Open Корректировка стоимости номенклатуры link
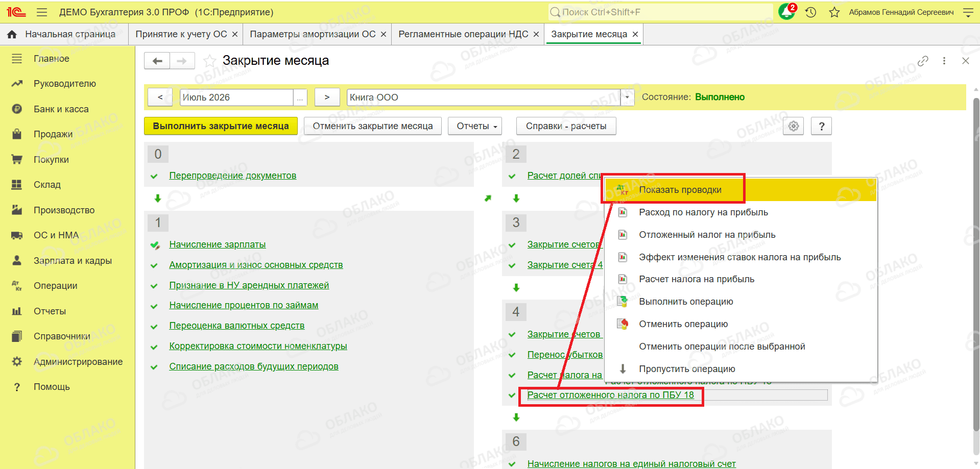This screenshot has height=469, width=980. [x=258, y=346]
